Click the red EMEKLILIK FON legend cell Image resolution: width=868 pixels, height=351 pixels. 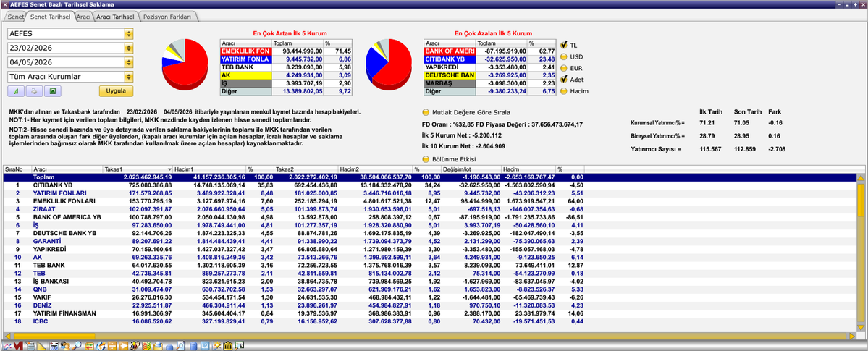click(246, 51)
